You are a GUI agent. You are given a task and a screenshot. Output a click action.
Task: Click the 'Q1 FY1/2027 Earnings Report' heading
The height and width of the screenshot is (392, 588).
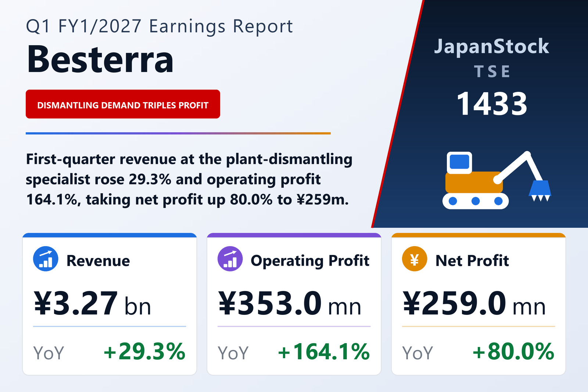click(x=159, y=26)
